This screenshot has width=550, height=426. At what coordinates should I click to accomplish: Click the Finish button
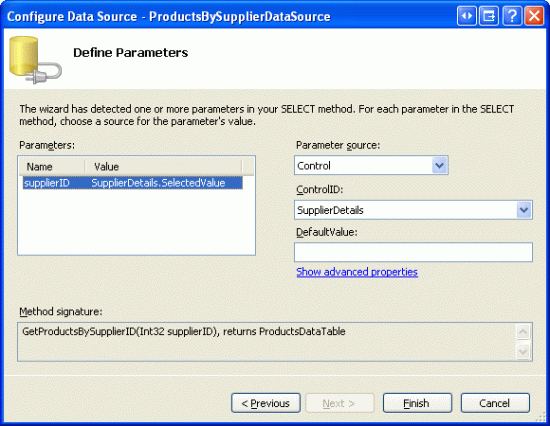[x=417, y=403]
